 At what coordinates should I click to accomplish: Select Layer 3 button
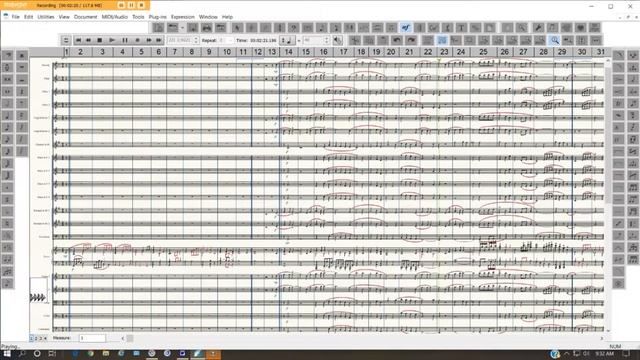(x=40, y=338)
